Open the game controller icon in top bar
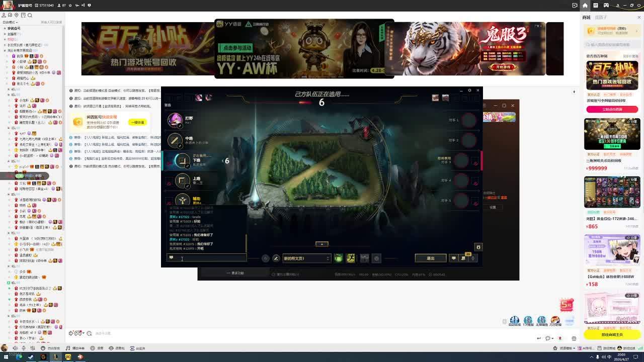The height and width of the screenshot is (362, 644). click(606, 5)
